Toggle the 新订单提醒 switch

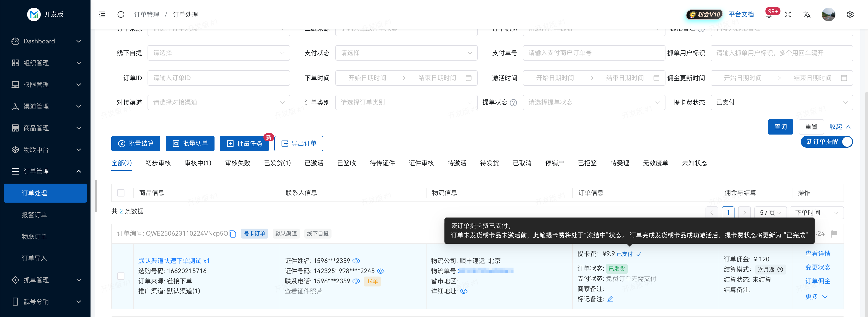point(847,142)
